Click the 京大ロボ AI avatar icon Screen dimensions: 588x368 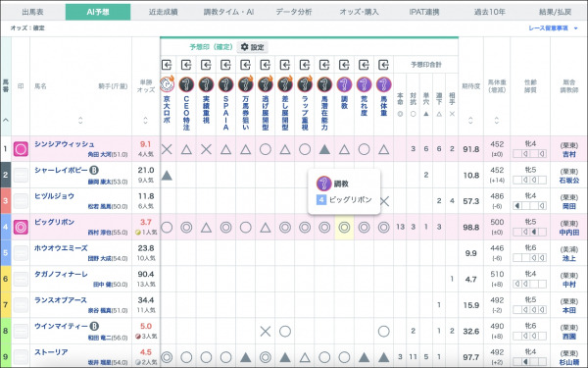pyautogui.click(x=167, y=84)
